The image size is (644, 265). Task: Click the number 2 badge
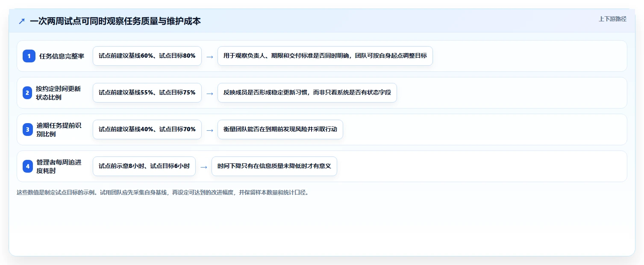(27, 93)
